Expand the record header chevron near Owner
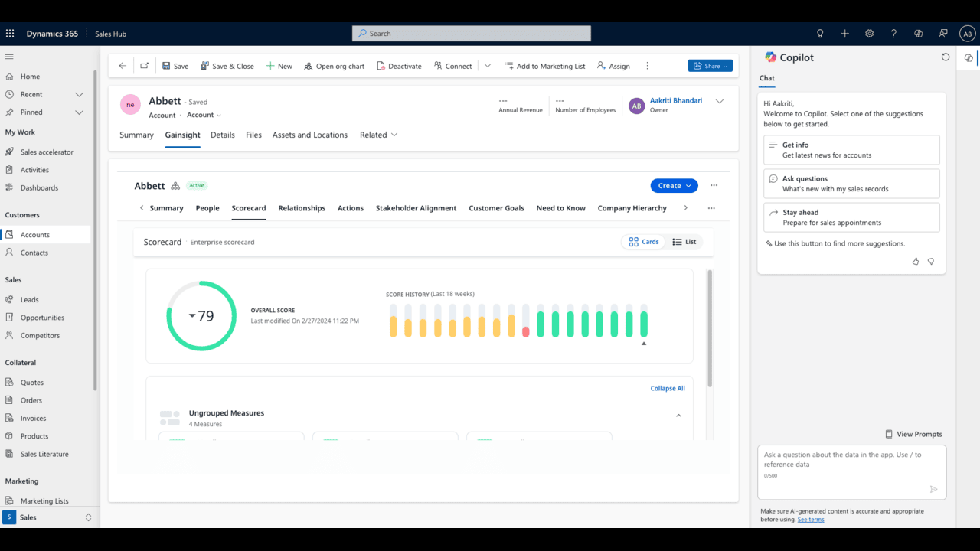 (x=719, y=101)
